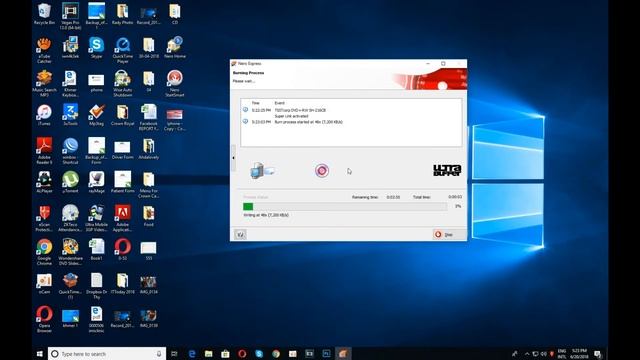
Task: Select the Adobe Reader 9 desktop shortcut
Action: pos(44,151)
